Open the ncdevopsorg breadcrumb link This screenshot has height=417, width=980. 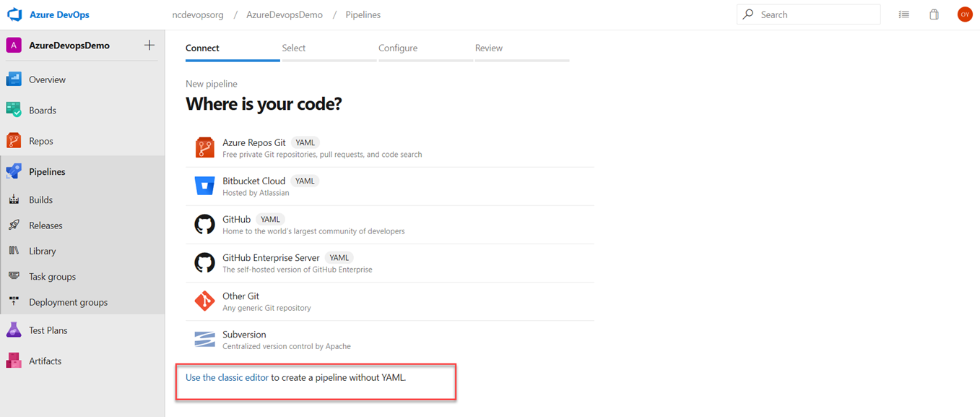tap(197, 14)
